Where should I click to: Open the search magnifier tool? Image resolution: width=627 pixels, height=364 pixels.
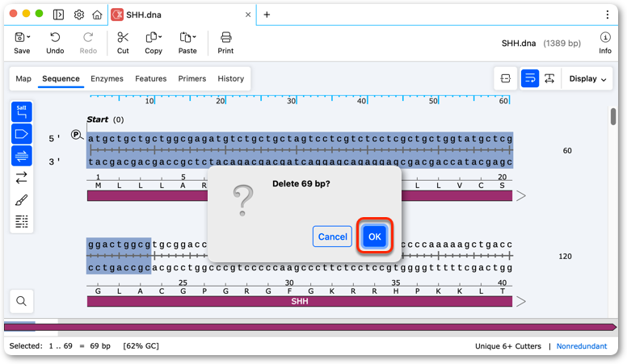[22, 301]
